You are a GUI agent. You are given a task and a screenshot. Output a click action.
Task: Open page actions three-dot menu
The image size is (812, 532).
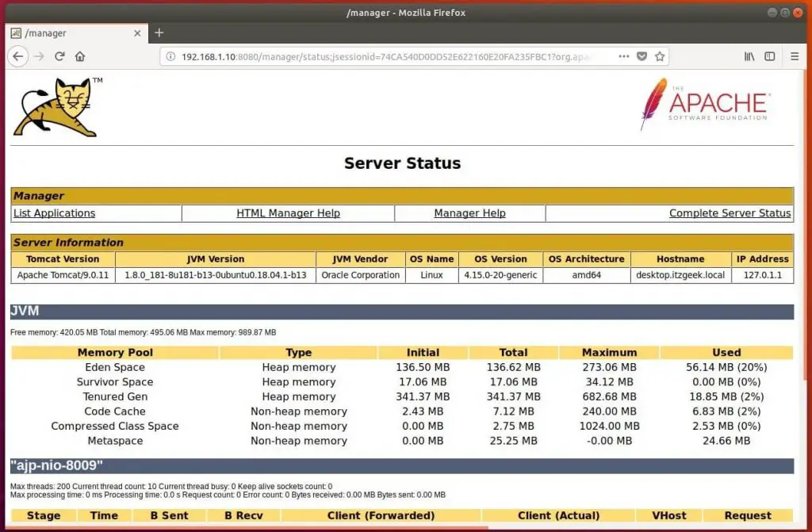pos(624,56)
